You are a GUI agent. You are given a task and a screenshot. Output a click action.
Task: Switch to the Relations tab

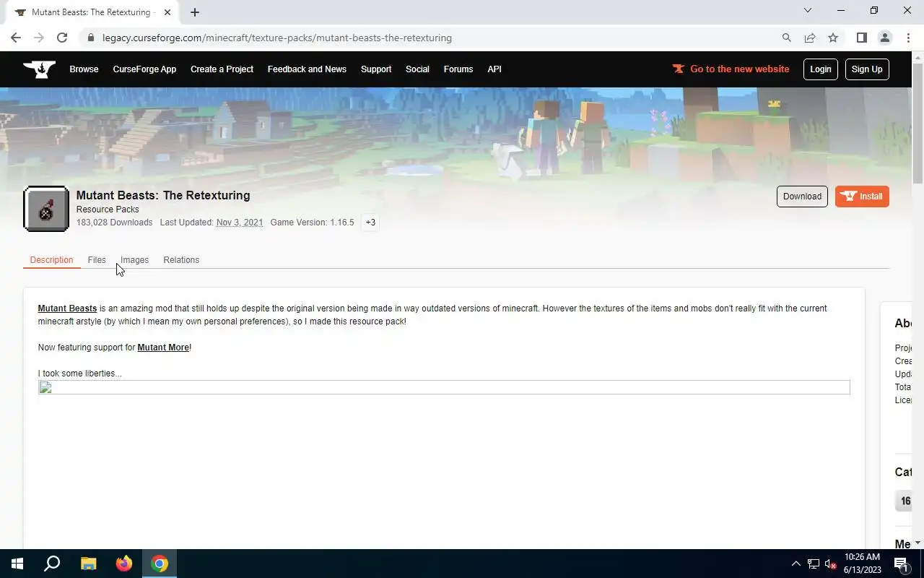point(181,260)
